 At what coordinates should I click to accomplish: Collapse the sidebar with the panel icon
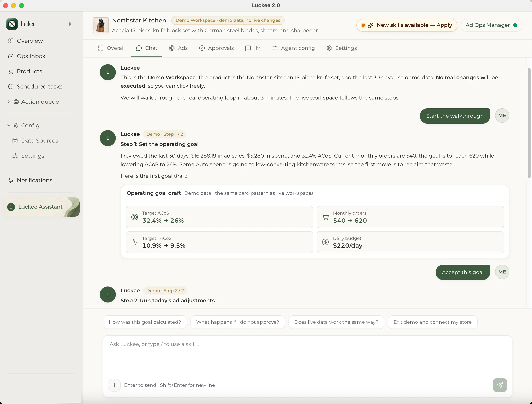point(70,24)
